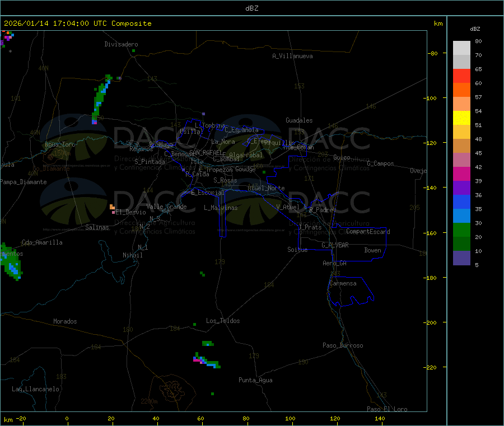The height and width of the screenshot is (426, 504).
Task: Click the 'La_Nora' location label
Action: click(x=223, y=142)
